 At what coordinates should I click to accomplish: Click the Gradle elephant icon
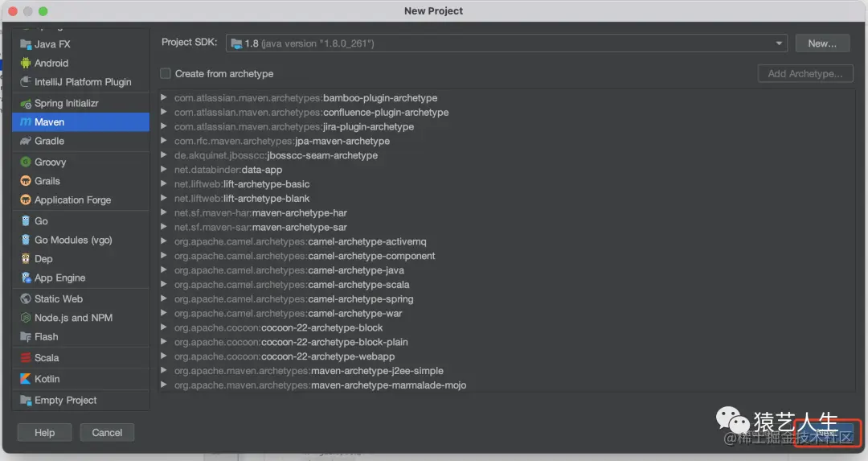pyautogui.click(x=26, y=142)
